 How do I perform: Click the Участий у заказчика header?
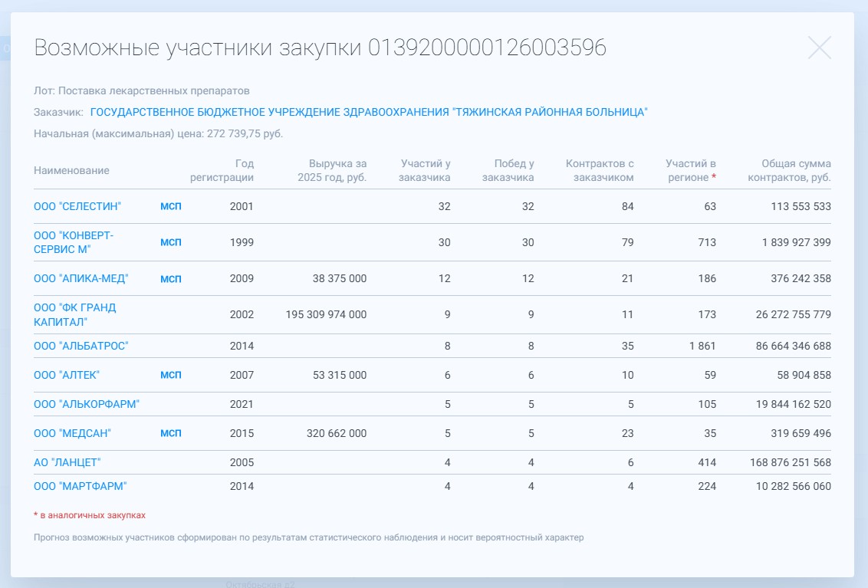[x=425, y=170]
